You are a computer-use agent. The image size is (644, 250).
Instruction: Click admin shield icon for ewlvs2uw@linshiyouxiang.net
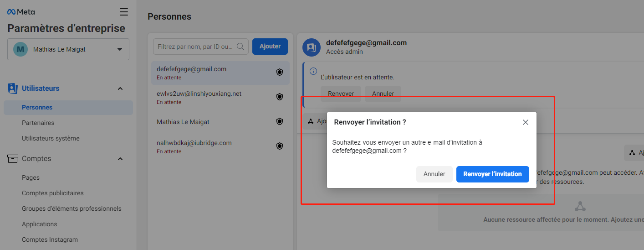tap(280, 97)
